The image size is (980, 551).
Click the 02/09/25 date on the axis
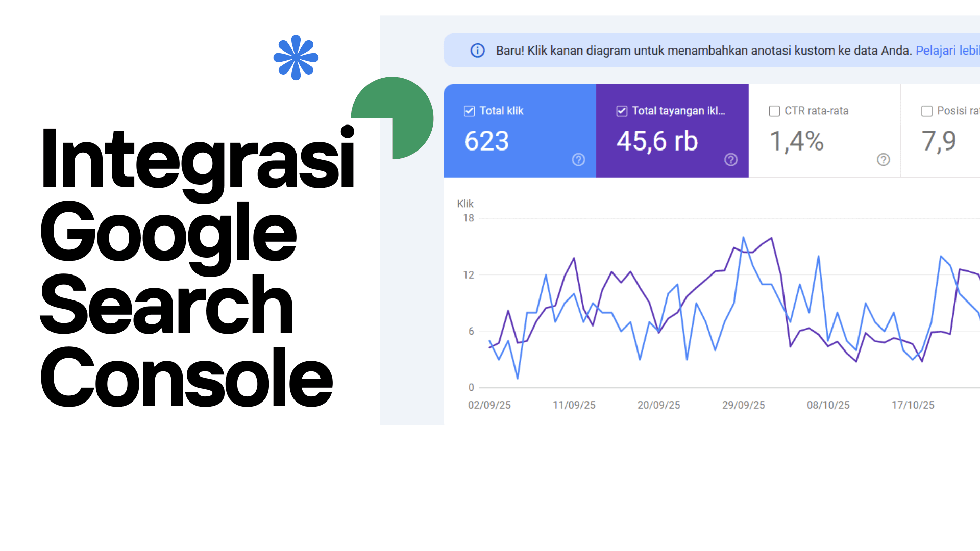(489, 405)
